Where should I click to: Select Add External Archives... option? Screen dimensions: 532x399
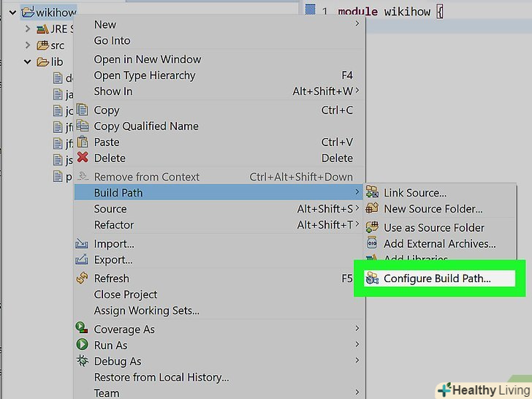tap(440, 243)
